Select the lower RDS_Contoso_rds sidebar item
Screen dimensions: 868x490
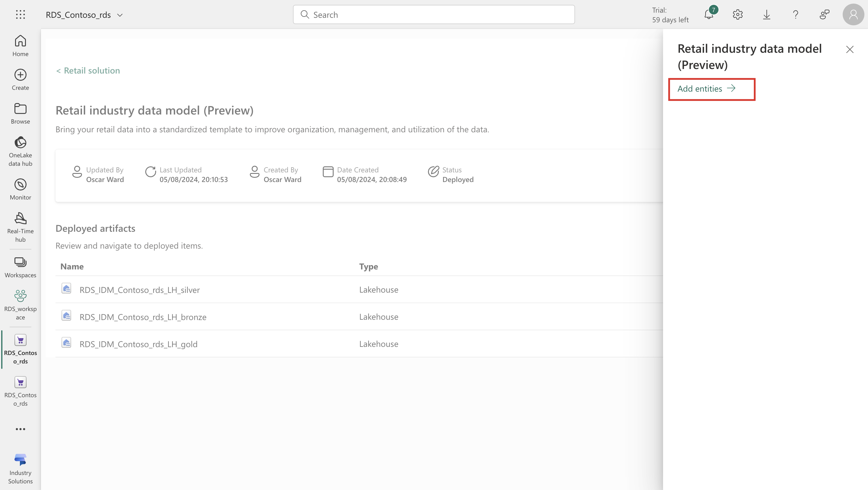pyautogui.click(x=20, y=391)
